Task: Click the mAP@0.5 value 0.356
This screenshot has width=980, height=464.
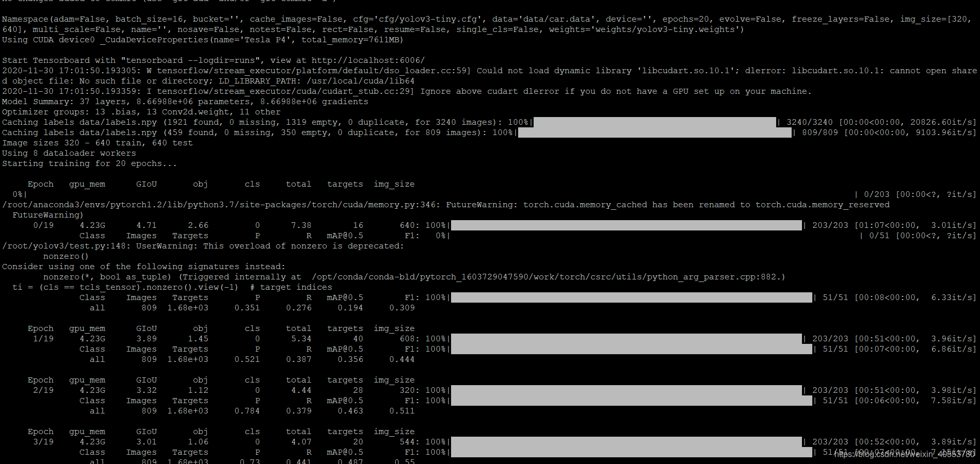Action: (350, 359)
